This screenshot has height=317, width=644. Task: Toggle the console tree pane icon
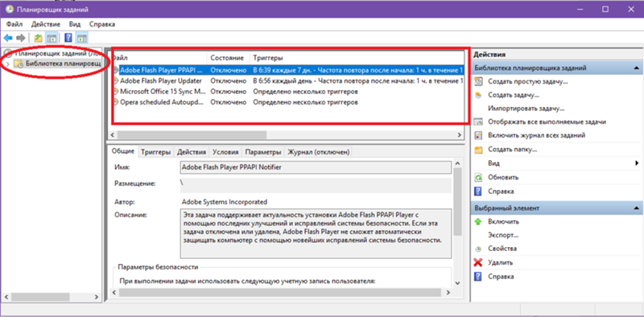(52, 38)
